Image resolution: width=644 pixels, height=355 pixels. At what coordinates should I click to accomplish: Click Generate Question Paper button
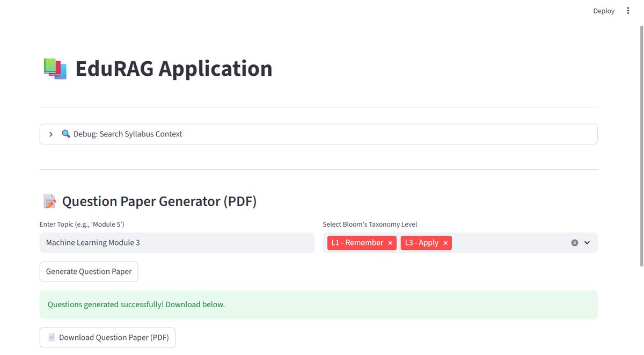[89, 272]
